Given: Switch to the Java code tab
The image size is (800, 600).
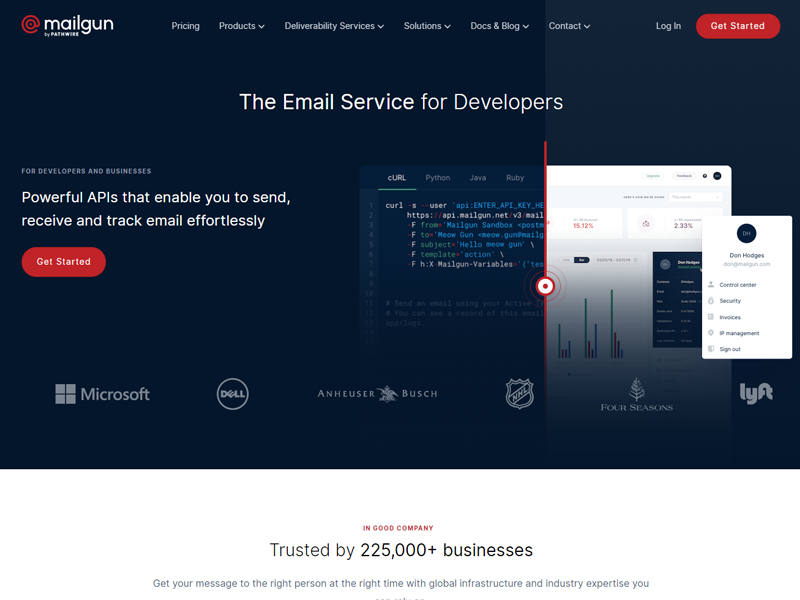Looking at the screenshot, I should click(478, 178).
